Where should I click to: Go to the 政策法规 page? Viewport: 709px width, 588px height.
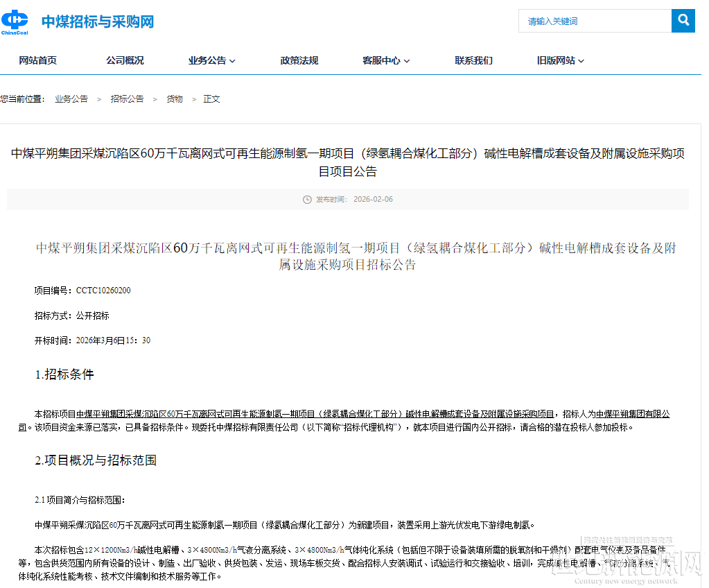(x=299, y=60)
